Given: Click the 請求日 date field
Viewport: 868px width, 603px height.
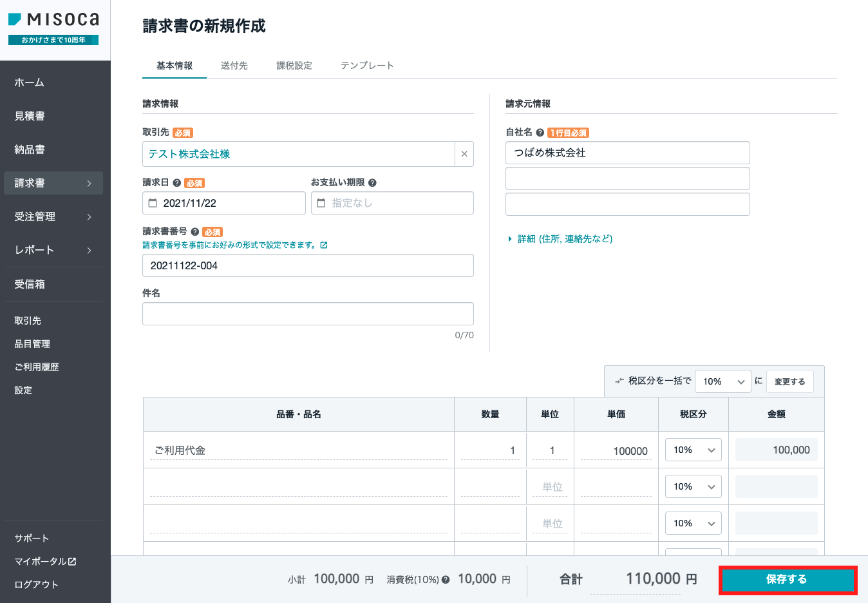Looking at the screenshot, I should 224,203.
